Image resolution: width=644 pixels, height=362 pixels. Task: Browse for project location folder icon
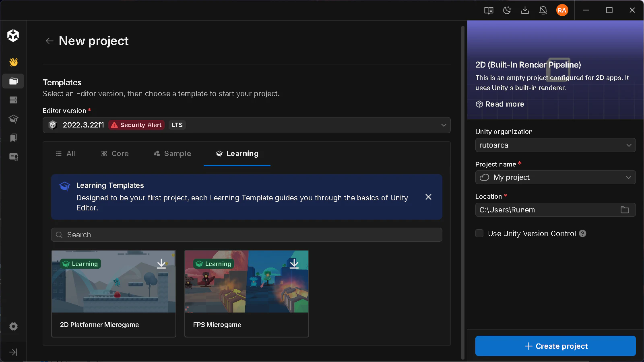coord(625,210)
